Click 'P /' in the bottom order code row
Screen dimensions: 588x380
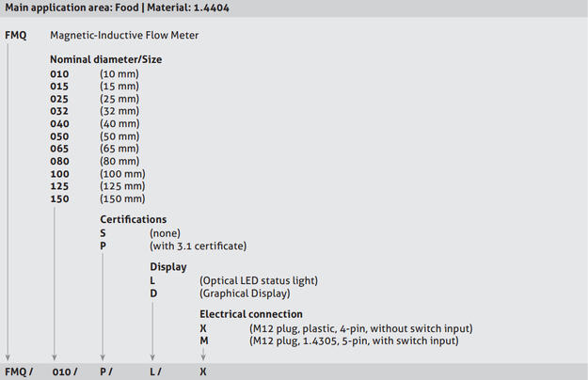(108, 372)
